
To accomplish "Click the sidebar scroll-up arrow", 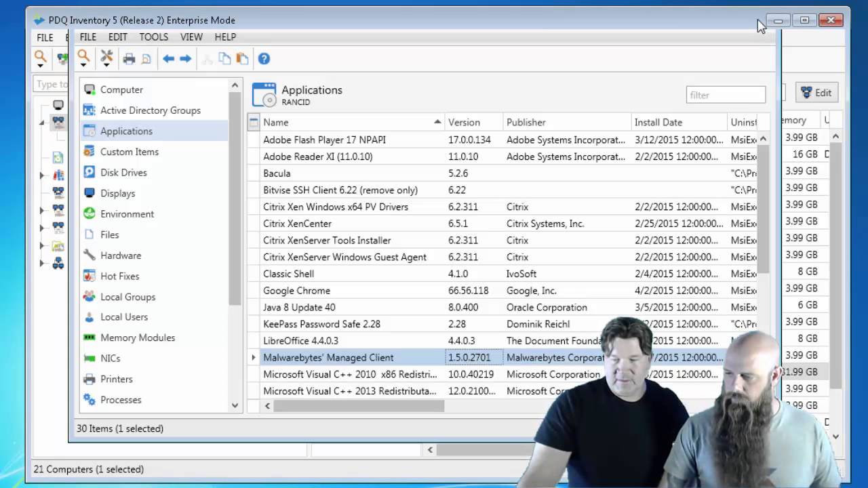I will point(235,85).
